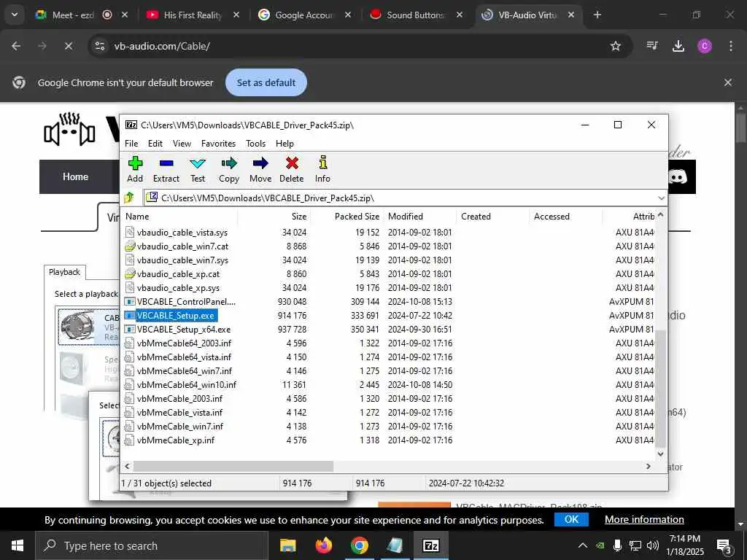Open More information cookie link
Image resolution: width=747 pixels, height=560 pixels.
(x=644, y=519)
